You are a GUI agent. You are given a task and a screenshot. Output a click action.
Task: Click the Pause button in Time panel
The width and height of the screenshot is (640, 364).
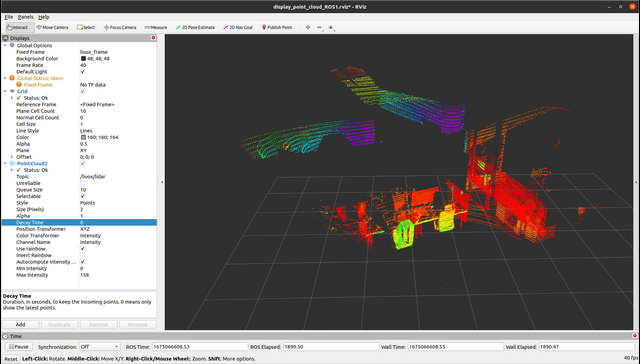point(19,346)
